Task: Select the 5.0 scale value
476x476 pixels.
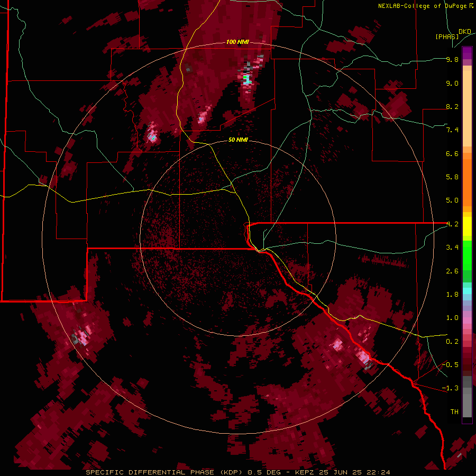Action: pyautogui.click(x=452, y=200)
